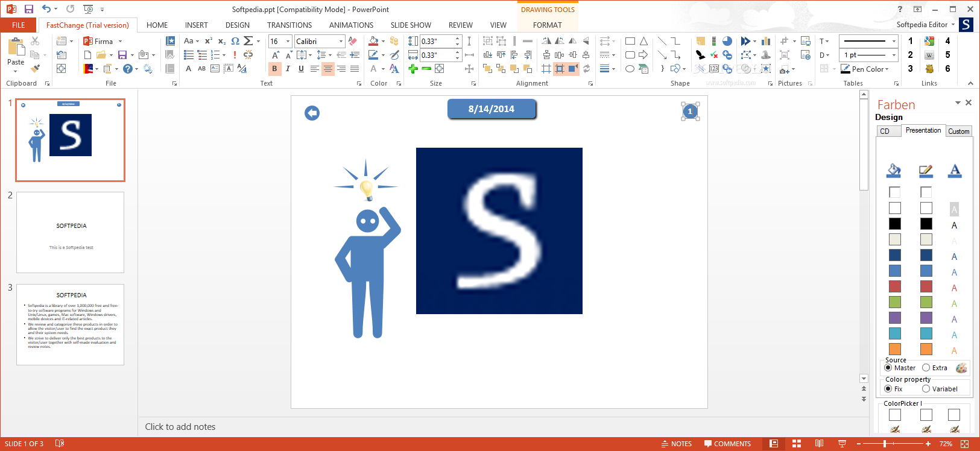Insert a symbol with the Omega icon
This screenshot has width=980, height=451.
(235, 41)
